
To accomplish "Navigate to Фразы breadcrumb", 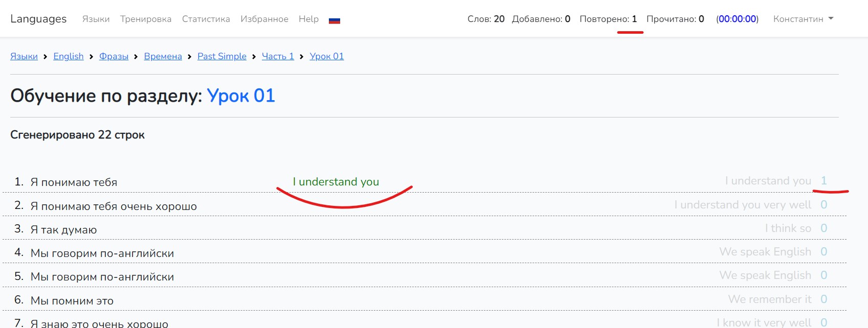I will pos(114,56).
